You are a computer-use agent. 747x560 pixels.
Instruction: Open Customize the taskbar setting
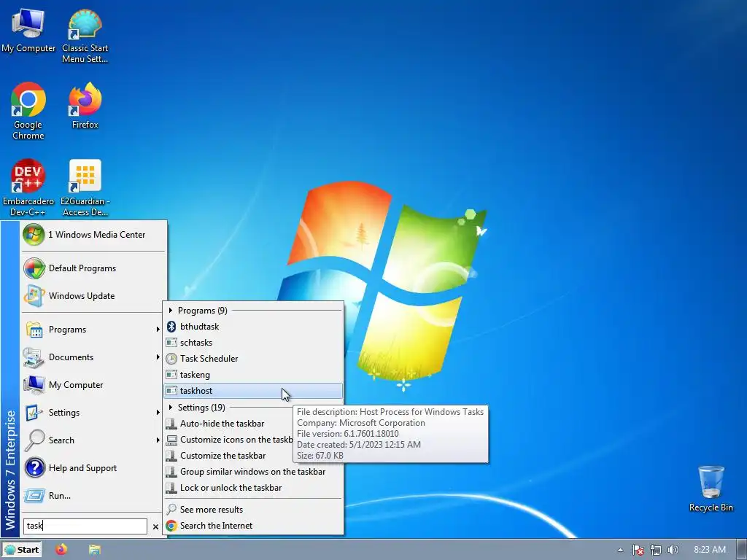(228, 456)
